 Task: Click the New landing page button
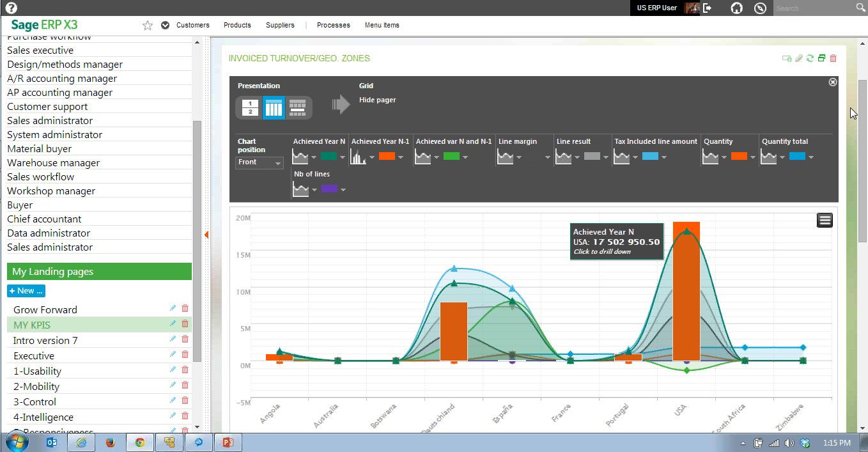coord(26,291)
